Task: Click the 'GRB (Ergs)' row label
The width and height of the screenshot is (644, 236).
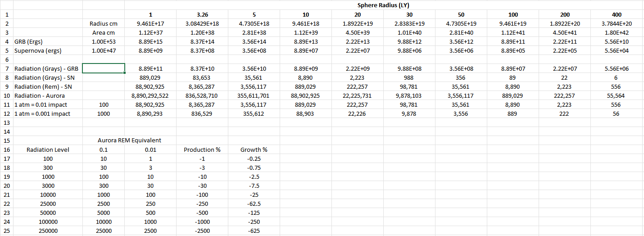Action: tap(48, 41)
